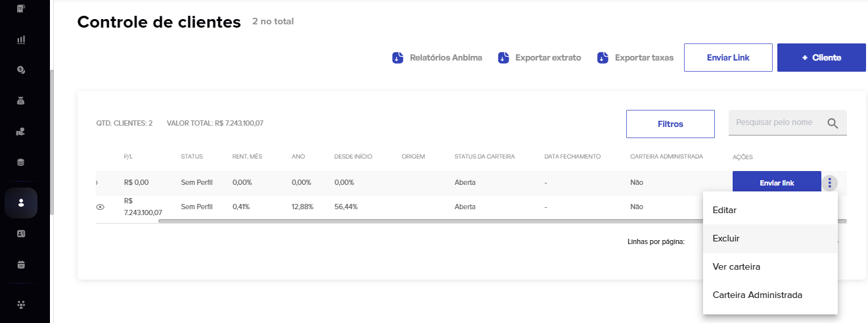The width and height of the screenshot is (868, 323).
Task: Open the ID card sidebar icon
Action: 21,234
